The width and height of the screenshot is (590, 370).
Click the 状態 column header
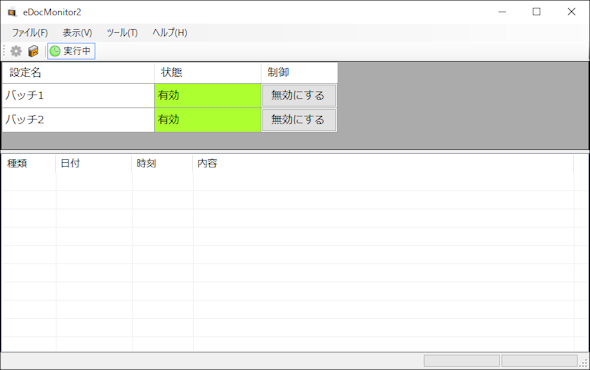tap(208, 73)
